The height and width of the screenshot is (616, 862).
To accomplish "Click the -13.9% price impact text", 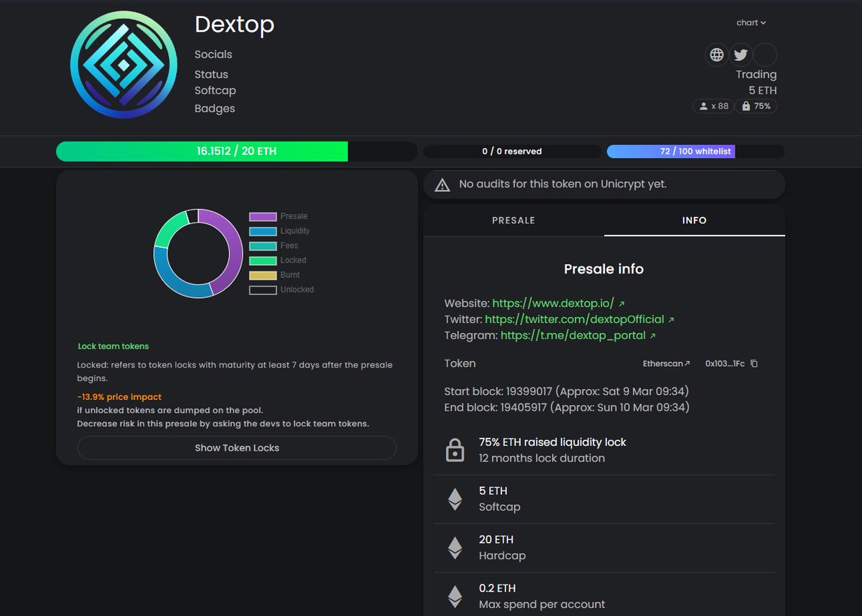I will pyautogui.click(x=119, y=397).
